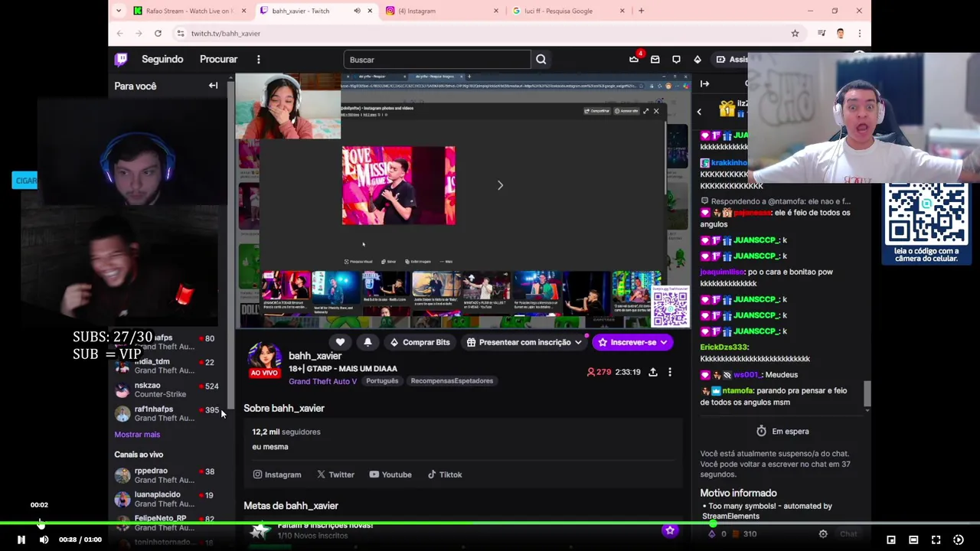The image size is (980, 551).
Task: Open the Inscrever-se dropdown button
Action: [632, 342]
